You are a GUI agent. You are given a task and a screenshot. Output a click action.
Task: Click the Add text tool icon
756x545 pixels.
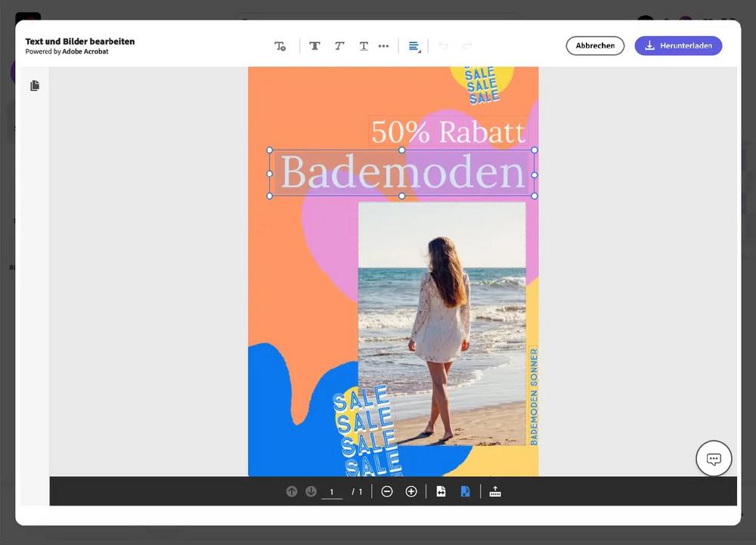[280, 46]
